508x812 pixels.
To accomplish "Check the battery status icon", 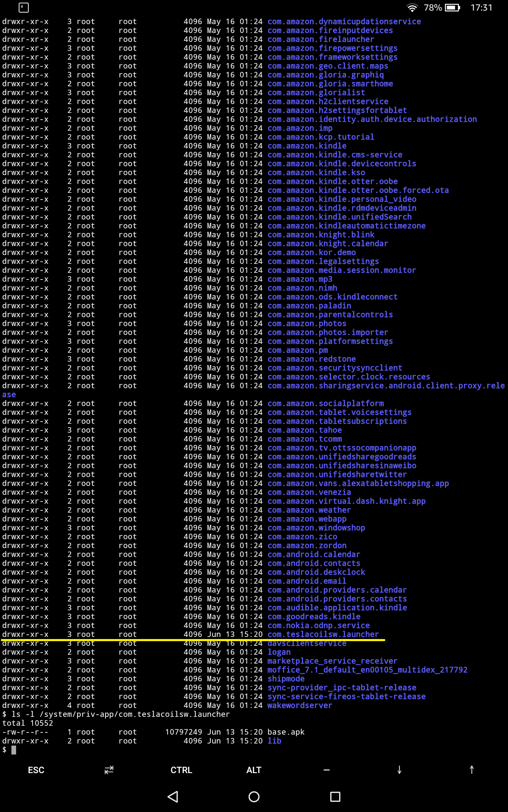I will (x=453, y=8).
